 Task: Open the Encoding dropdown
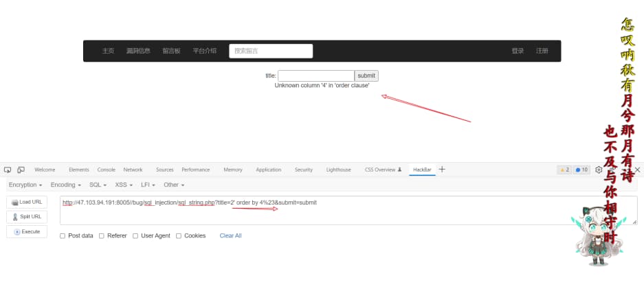point(66,185)
